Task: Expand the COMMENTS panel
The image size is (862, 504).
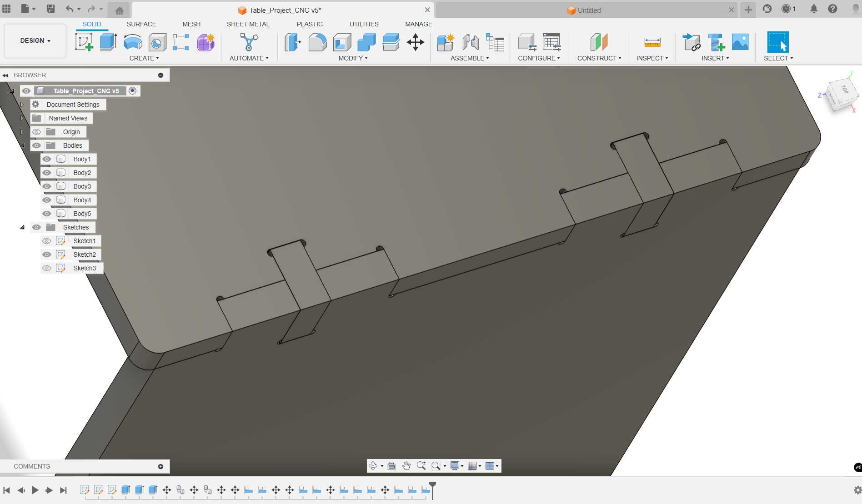Action: [160, 466]
